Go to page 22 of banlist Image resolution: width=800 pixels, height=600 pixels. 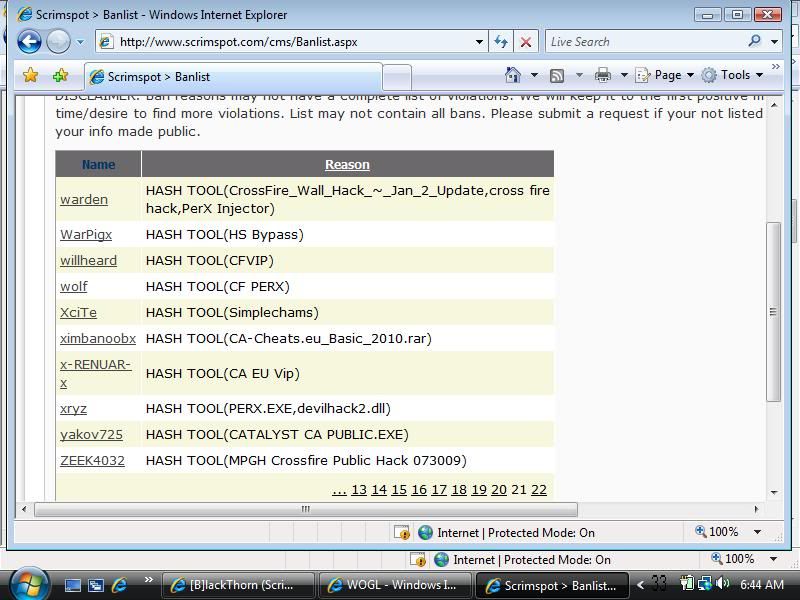point(539,489)
